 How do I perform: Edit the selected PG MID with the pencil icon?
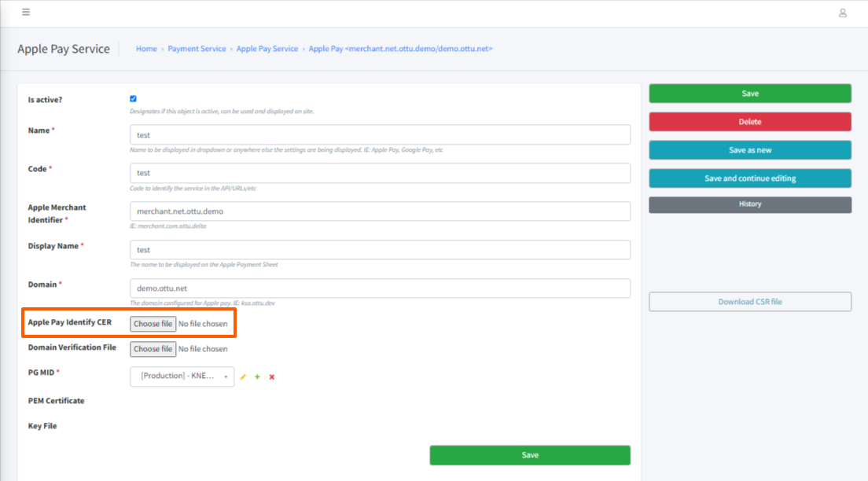243,376
